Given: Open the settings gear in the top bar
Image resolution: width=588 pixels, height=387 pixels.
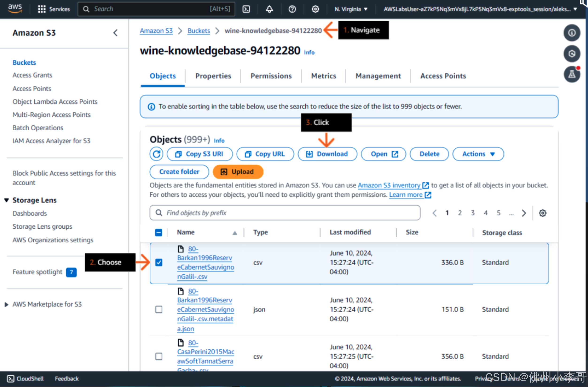Looking at the screenshot, I should click(315, 9).
